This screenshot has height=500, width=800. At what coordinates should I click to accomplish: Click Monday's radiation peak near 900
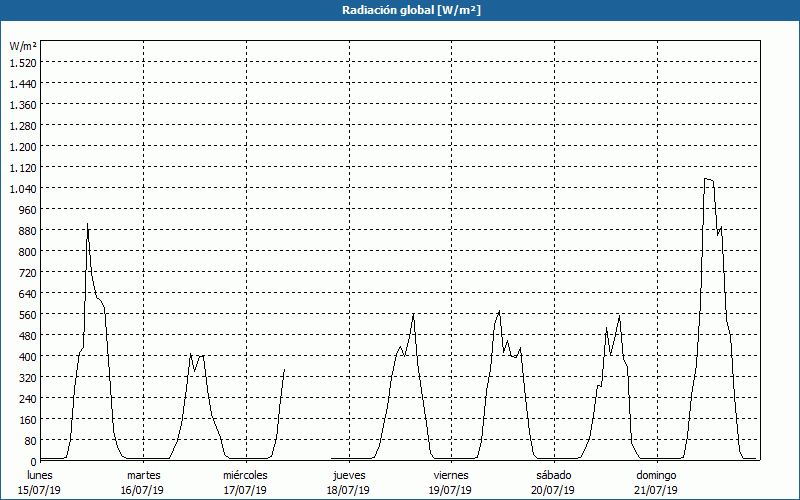87,224
